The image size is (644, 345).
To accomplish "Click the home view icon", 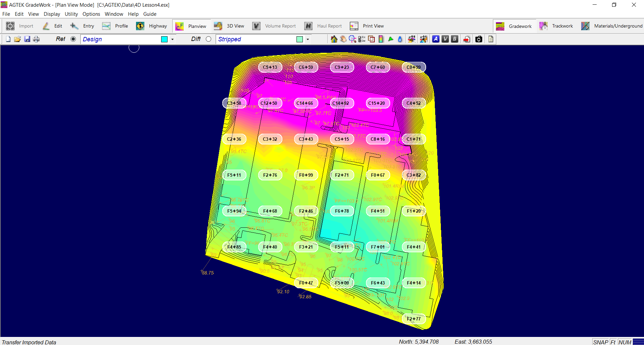I will [x=334, y=39].
